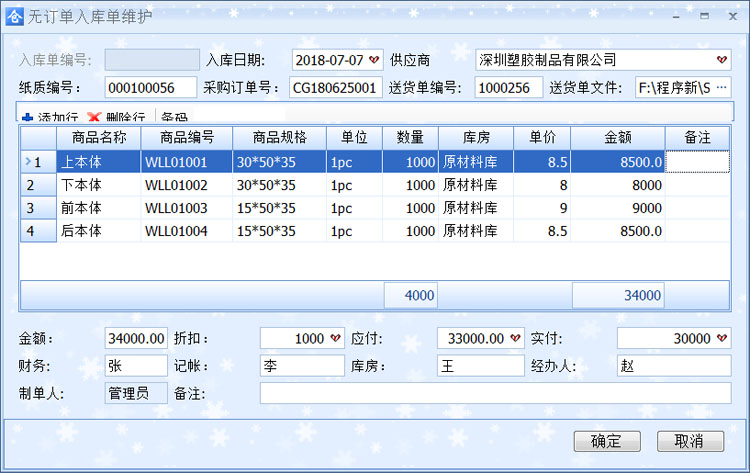Click the 上本体 product name cell
The image size is (750, 473).
[x=99, y=162]
